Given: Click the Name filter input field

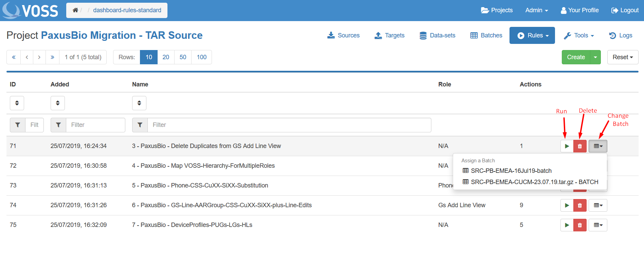Looking at the screenshot, I should [x=289, y=125].
